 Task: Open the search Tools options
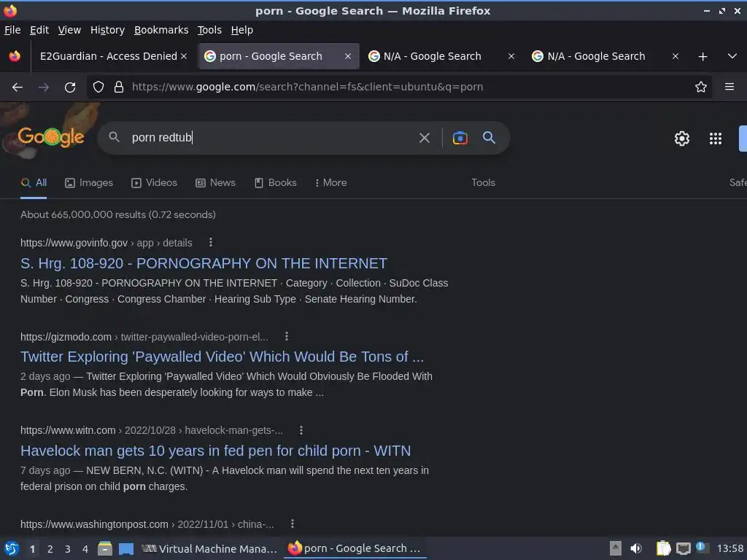point(483,182)
